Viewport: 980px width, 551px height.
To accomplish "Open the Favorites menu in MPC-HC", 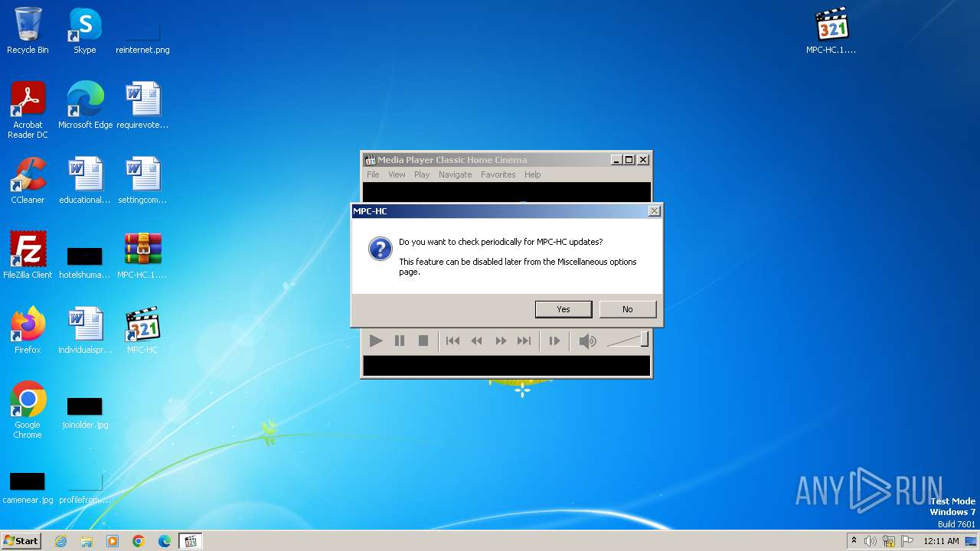I will (498, 174).
